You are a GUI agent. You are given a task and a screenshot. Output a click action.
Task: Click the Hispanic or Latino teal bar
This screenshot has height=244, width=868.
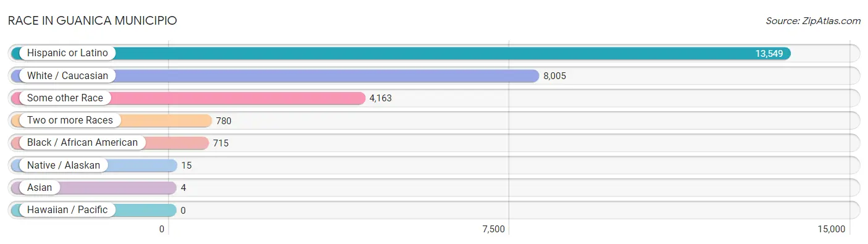point(401,53)
